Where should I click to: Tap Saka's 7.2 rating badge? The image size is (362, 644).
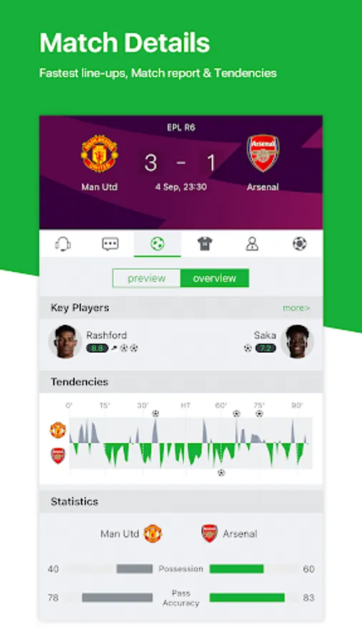pos(265,348)
